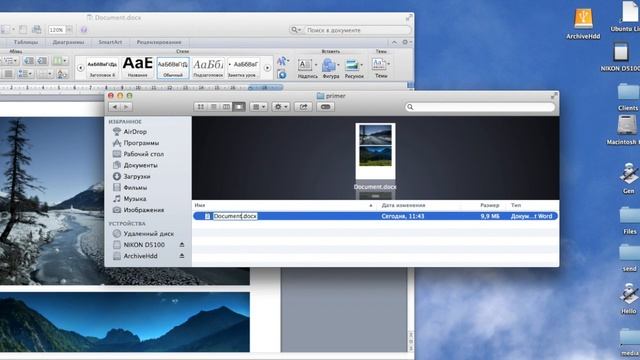Collapse the Word ribbon

coord(394,42)
